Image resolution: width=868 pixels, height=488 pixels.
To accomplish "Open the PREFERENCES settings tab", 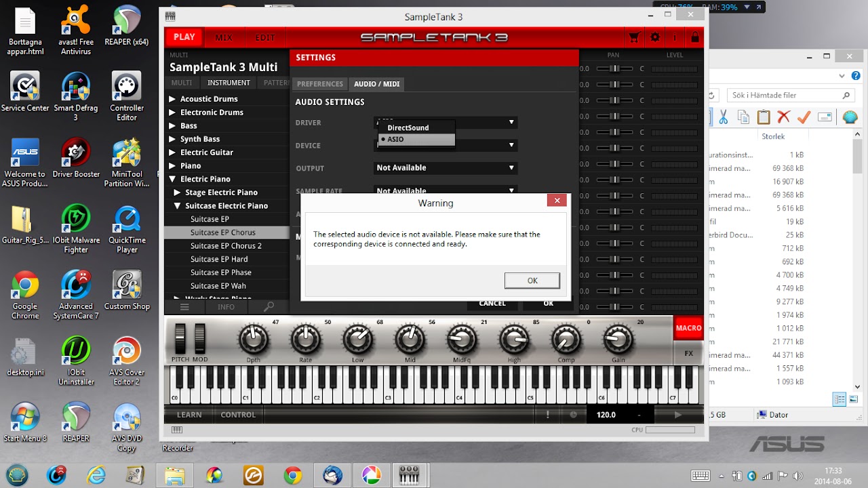I will (x=320, y=84).
